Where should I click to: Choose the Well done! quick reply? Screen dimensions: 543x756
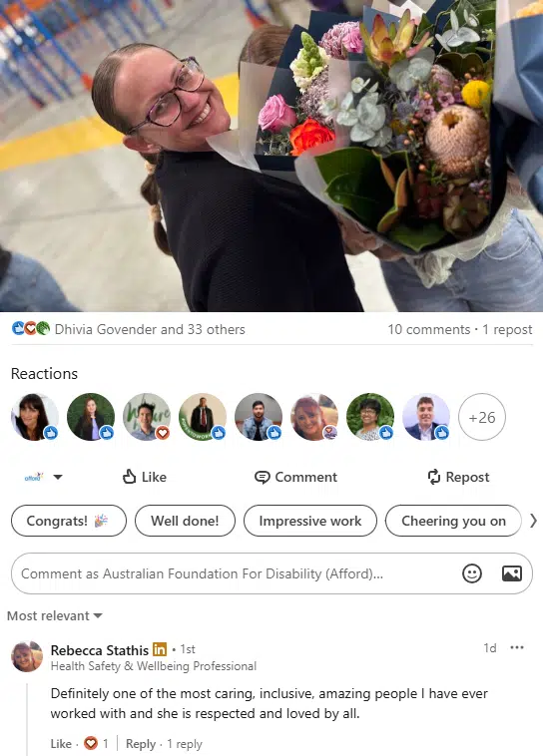click(x=185, y=521)
